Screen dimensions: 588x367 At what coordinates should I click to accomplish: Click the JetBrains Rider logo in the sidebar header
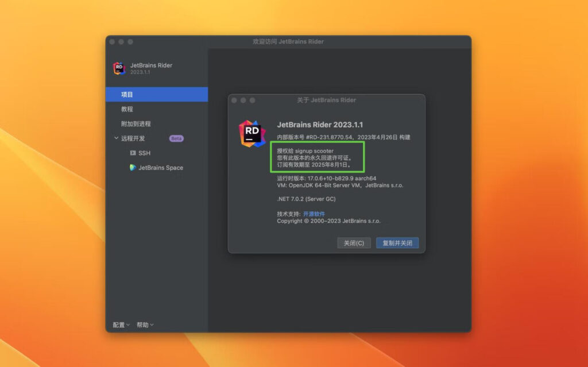(x=120, y=68)
